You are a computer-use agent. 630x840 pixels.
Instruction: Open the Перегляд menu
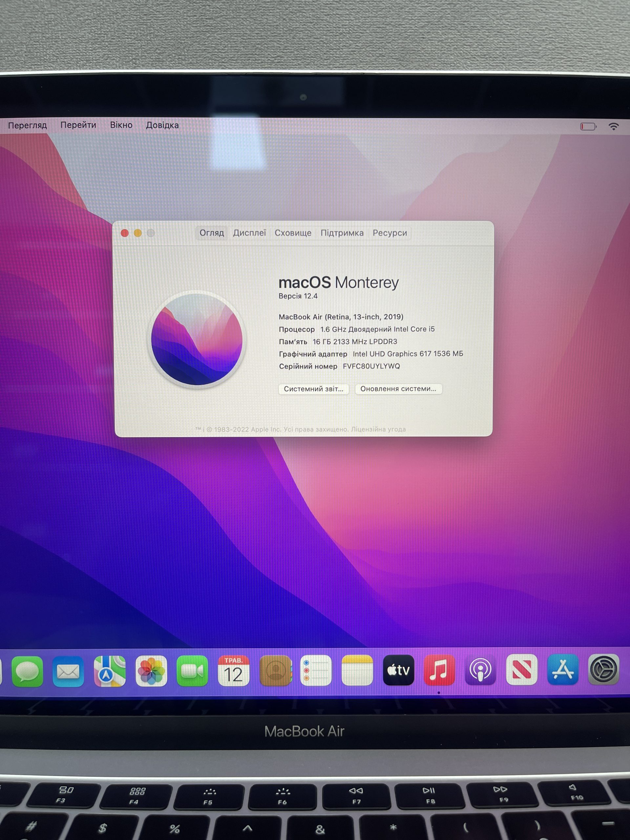click(x=27, y=125)
